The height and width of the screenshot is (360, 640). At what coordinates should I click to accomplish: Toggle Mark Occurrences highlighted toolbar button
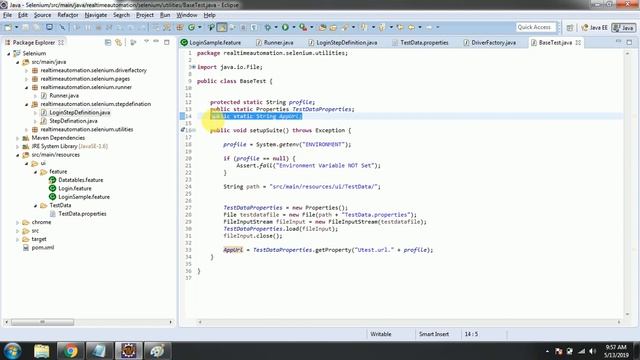(x=222, y=27)
